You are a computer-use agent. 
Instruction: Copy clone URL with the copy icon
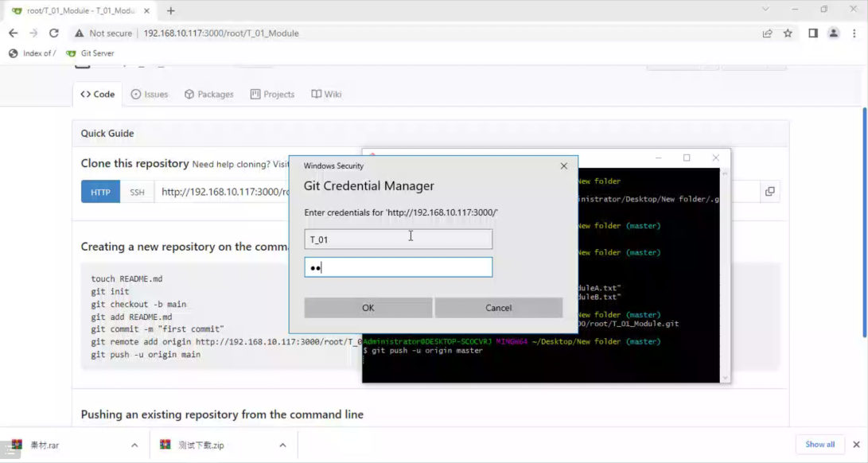[769, 192]
